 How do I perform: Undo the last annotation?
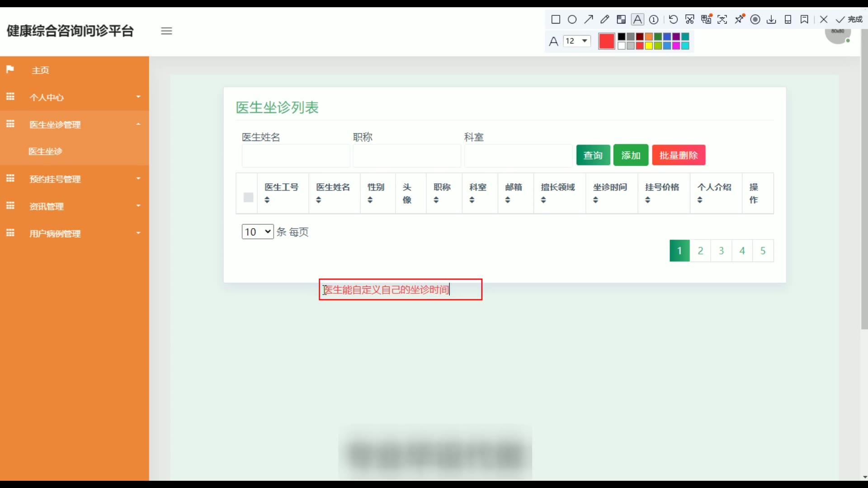click(673, 19)
